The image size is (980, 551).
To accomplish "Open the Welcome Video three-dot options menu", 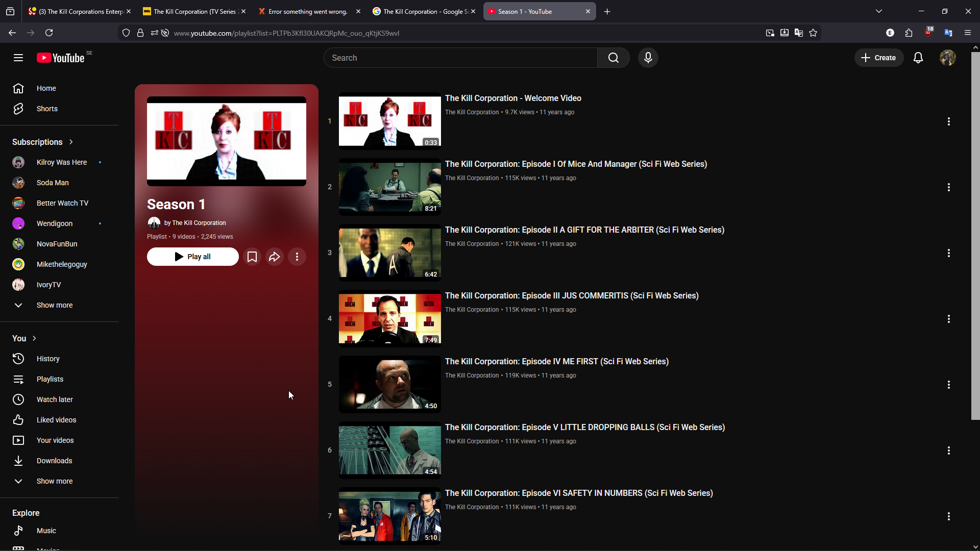I will tap(948, 121).
